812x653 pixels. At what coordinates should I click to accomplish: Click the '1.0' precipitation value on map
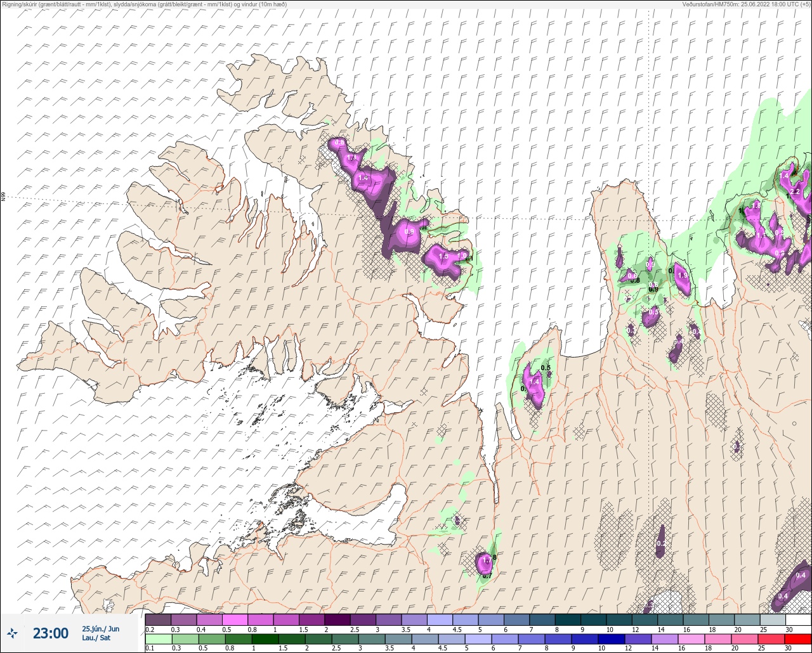pos(462,256)
